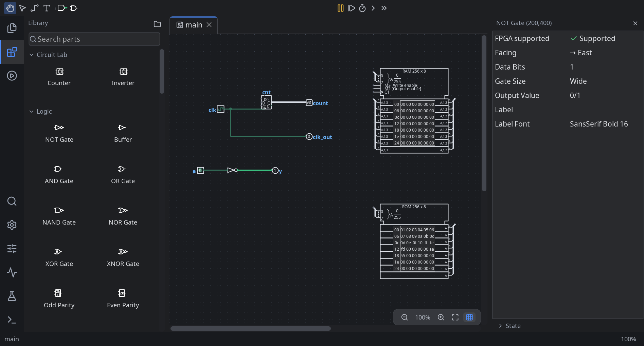Select the Odd Parity part
Screen dimensions: 644x346
tap(59, 299)
